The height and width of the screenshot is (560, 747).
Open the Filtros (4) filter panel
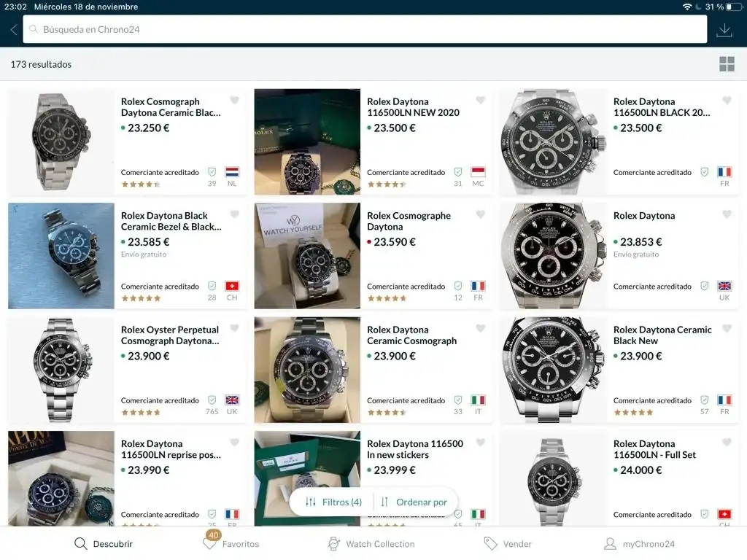[x=333, y=502]
